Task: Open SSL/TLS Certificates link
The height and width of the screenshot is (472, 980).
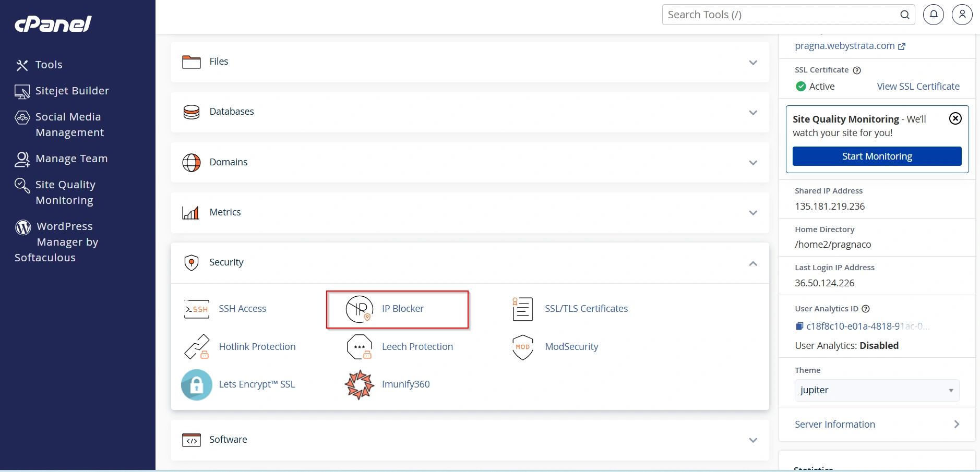Action: tap(587, 309)
